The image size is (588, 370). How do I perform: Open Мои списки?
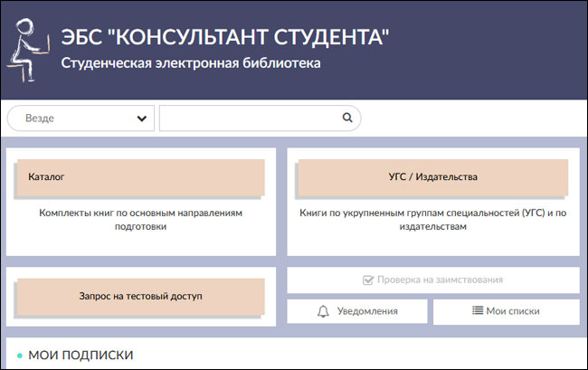[507, 311]
